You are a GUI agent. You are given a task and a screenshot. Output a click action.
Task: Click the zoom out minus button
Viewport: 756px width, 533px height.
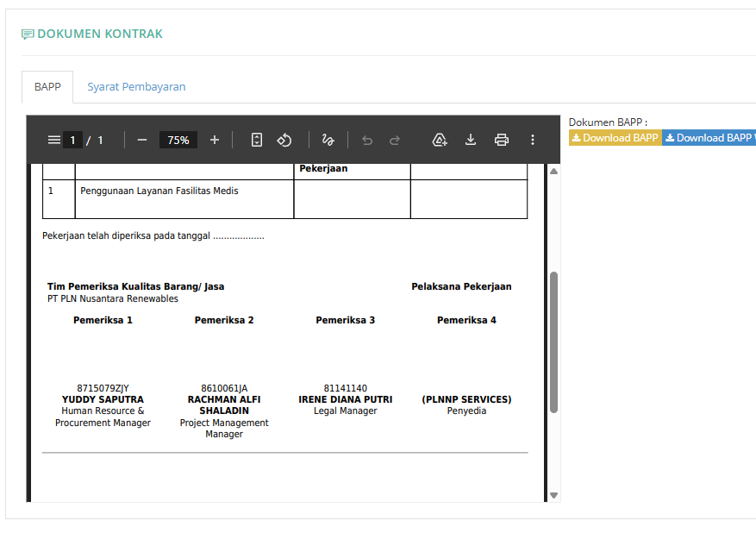click(142, 140)
